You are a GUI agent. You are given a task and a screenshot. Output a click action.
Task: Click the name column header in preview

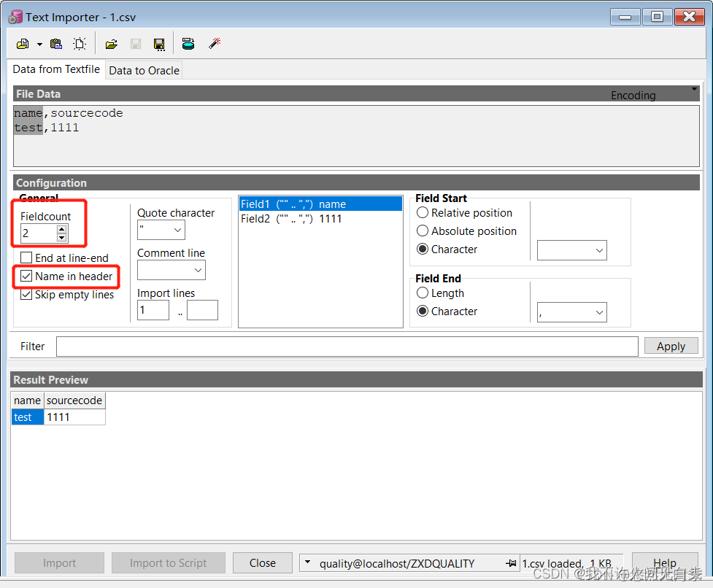pos(27,401)
